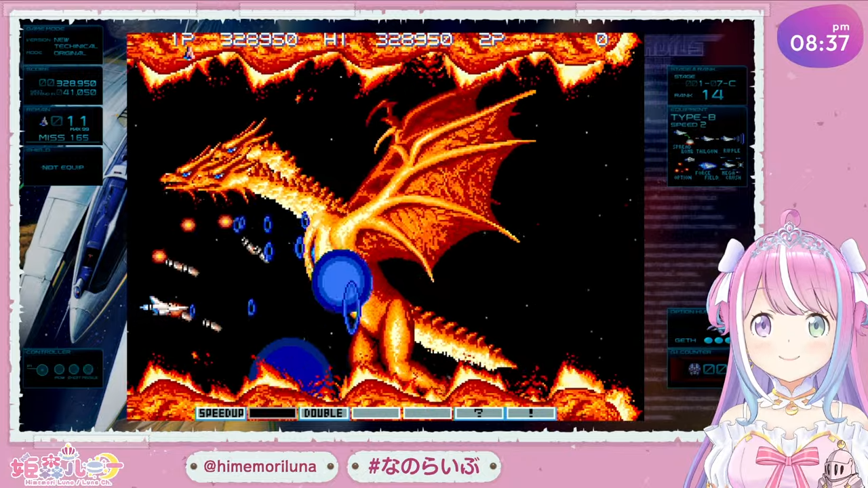Click the Mega Crush equipment icon
The width and height of the screenshot is (868, 488).
[x=732, y=165]
